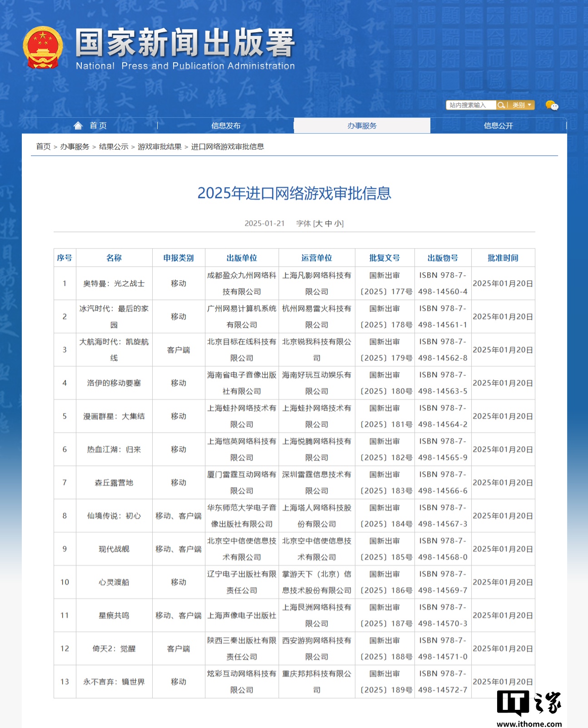Viewport: 588px width, 728px height.
Task: Click 结果公示 breadcrumb link
Action: click(x=114, y=146)
